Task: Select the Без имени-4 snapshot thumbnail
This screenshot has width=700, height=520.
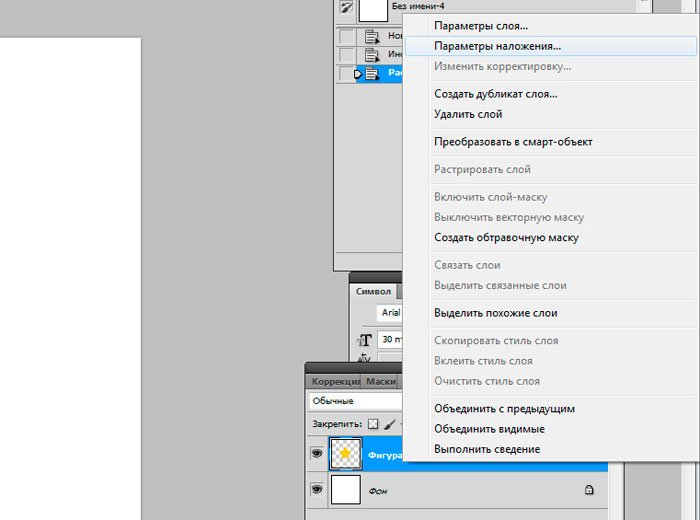Action: point(372,9)
